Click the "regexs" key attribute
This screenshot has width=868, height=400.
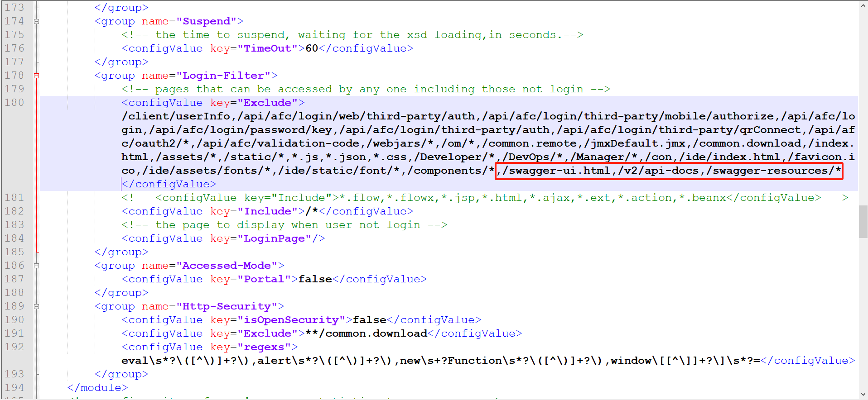[264, 347]
